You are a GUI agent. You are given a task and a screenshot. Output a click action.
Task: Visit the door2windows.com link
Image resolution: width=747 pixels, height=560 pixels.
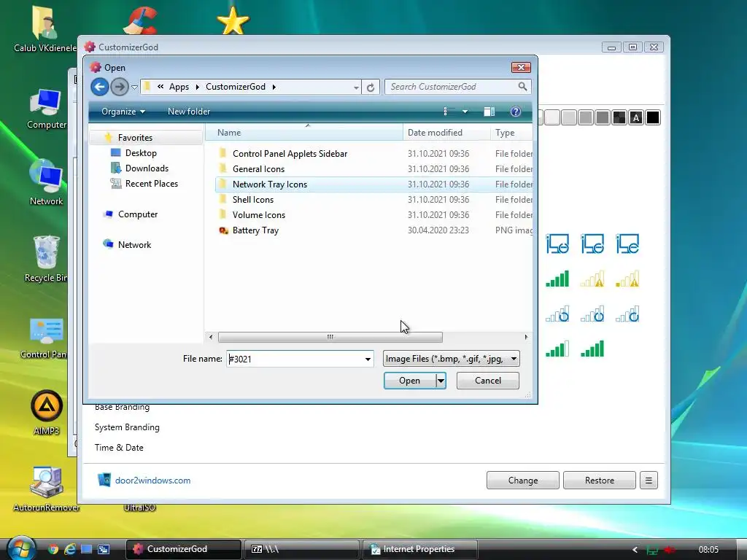coord(152,481)
